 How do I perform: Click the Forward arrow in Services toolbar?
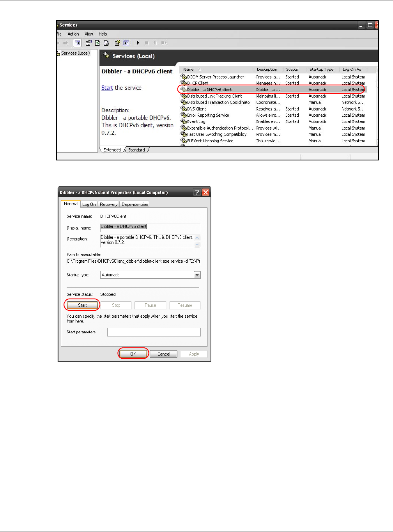tap(65, 43)
